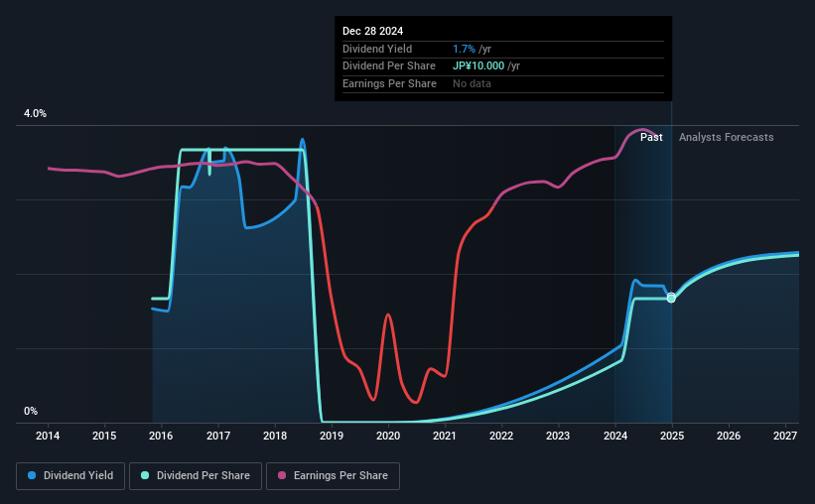815x504 pixels.
Task: Click the blue Dividend Yield legend dot
Action: (x=32, y=475)
